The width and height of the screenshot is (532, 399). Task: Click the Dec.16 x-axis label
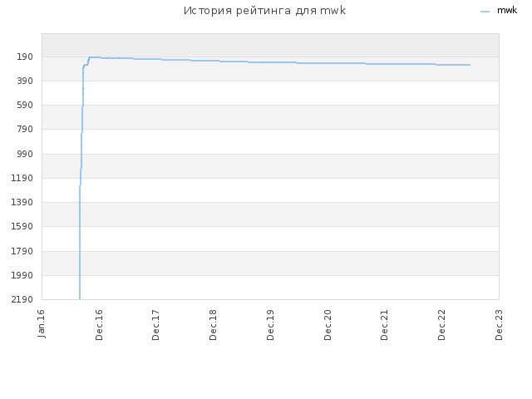pyautogui.click(x=99, y=325)
